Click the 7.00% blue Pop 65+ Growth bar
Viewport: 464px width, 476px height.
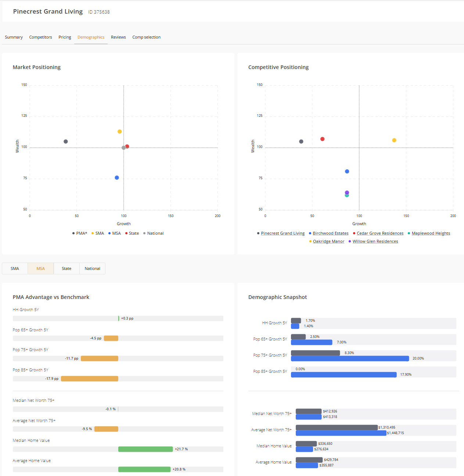click(x=312, y=342)
